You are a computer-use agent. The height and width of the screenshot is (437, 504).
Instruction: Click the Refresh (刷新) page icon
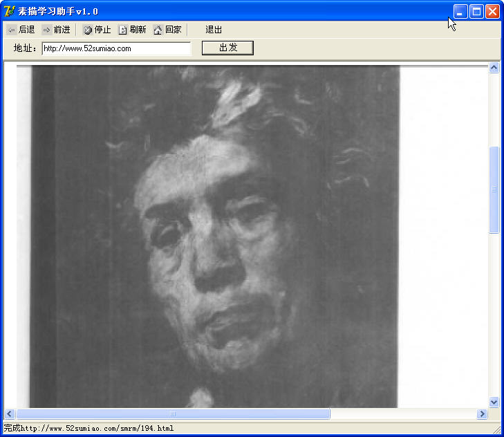tap(123, 30)
